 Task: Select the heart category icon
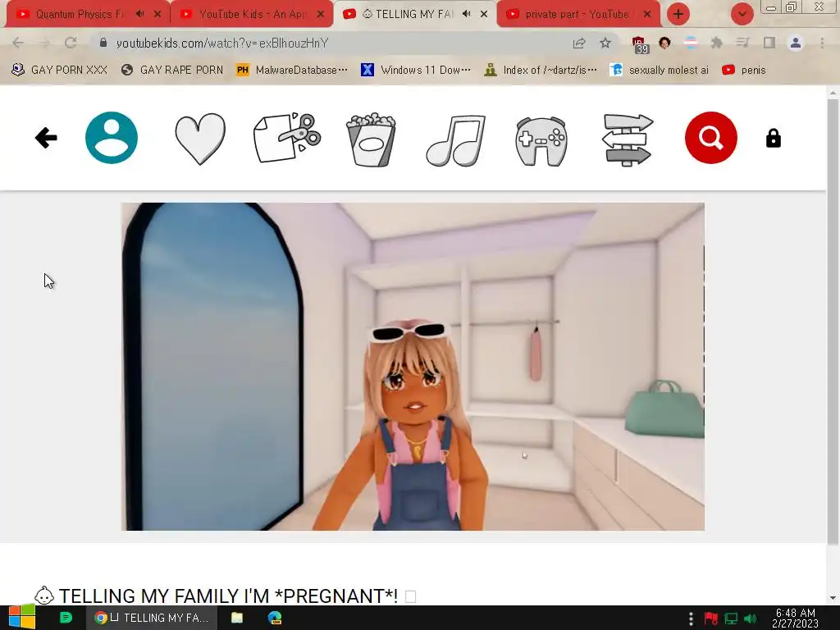pyautogui.click(x=200, y=139)
